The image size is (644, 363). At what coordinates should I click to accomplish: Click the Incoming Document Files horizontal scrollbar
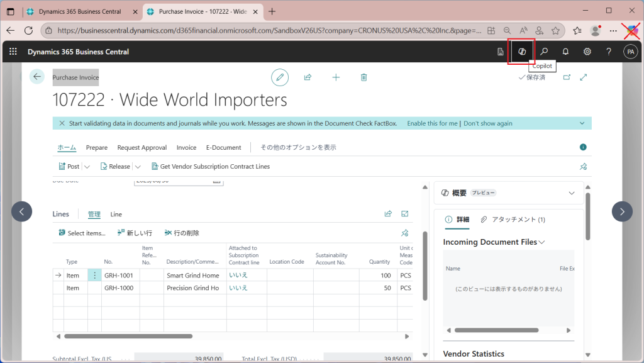(496, 330)
